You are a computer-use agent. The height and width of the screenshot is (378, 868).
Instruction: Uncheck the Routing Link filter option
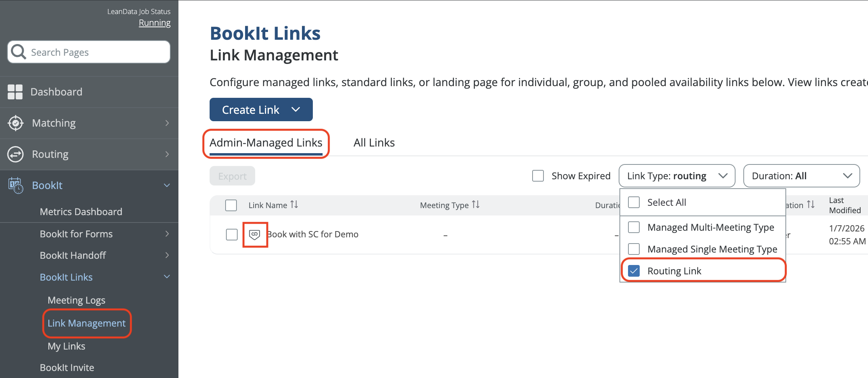click(634, 271)
